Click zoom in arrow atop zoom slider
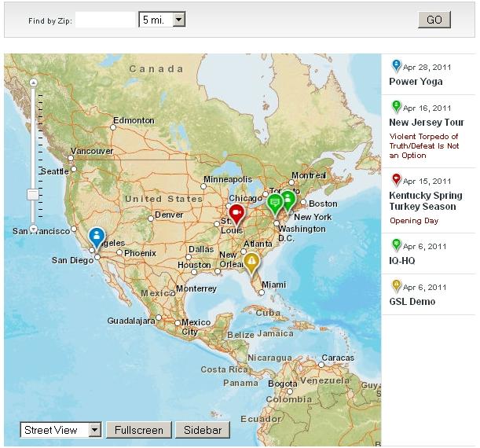Image resolution: width=480 pixels, height=448 pixels. (x=33, y=81)
